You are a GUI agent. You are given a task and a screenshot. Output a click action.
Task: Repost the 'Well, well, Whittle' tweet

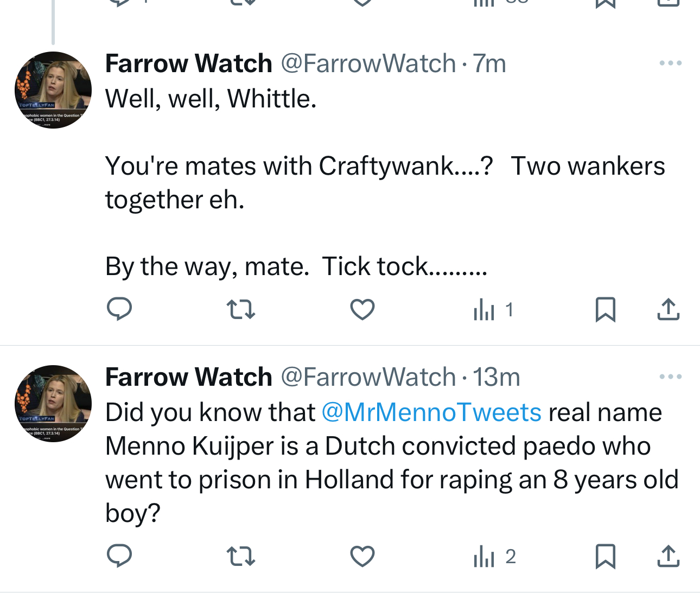click(x=240, y=309)
